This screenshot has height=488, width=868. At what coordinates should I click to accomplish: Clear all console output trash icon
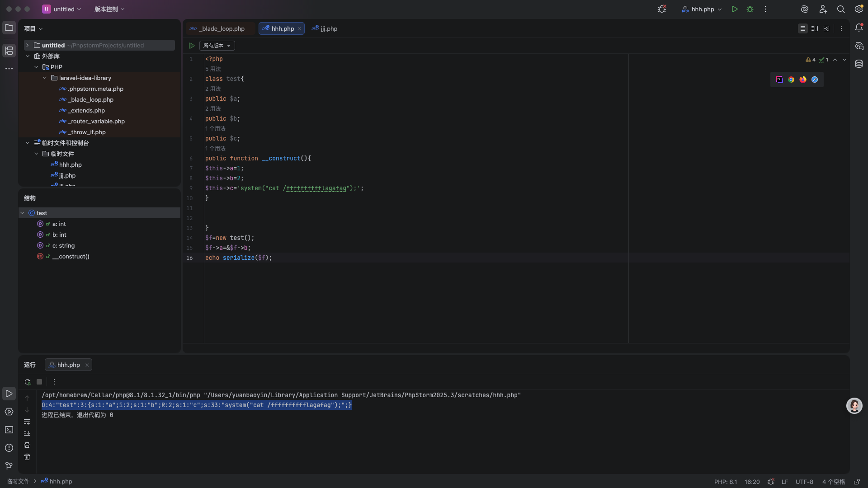click(x=27, y=457)
